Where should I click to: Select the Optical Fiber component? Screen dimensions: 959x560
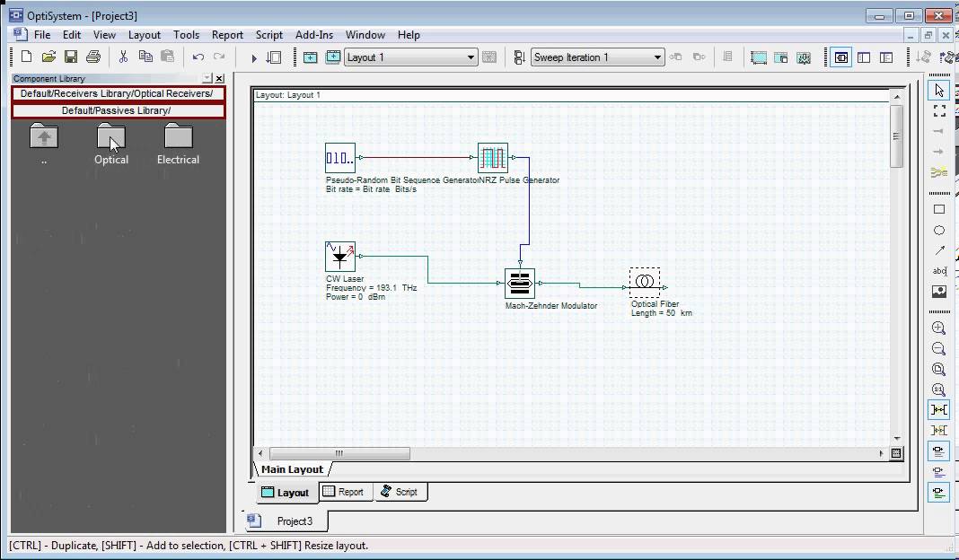pos(645,282)
